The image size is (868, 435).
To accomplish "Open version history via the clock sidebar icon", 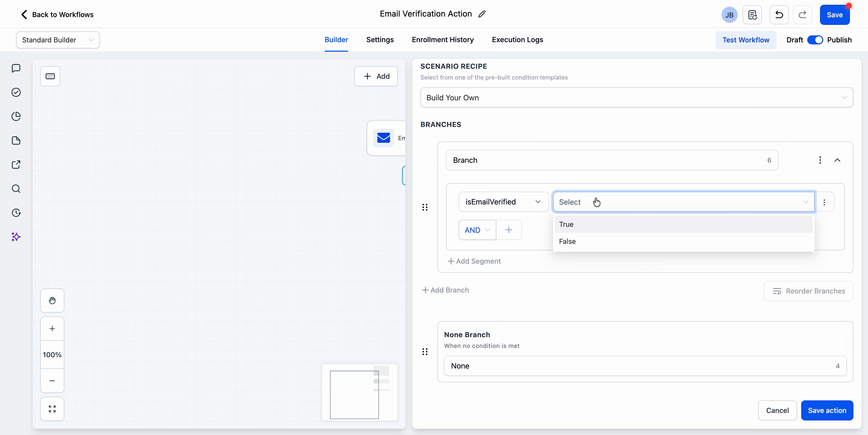I will (16, 213).
